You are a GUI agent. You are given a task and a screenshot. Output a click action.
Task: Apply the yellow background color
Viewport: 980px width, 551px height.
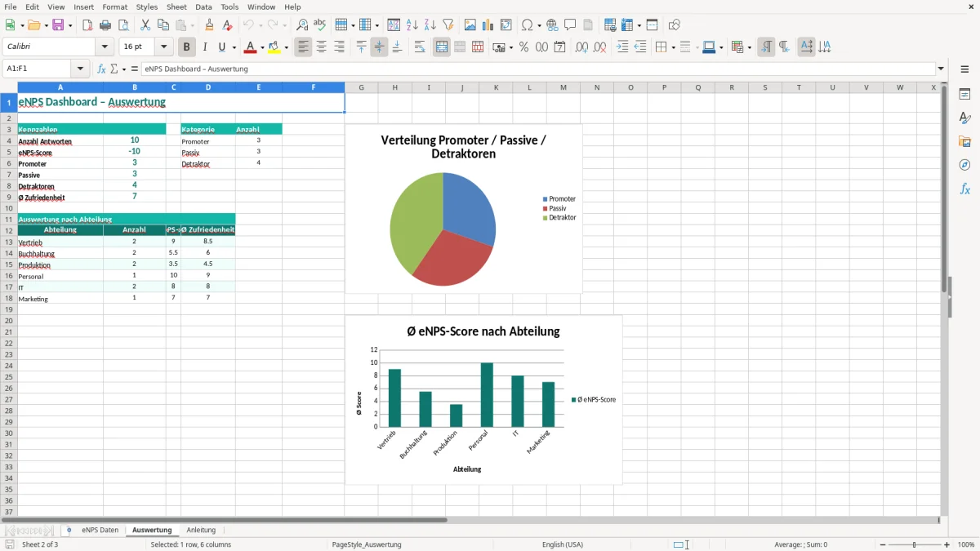[x=274, y=47]
